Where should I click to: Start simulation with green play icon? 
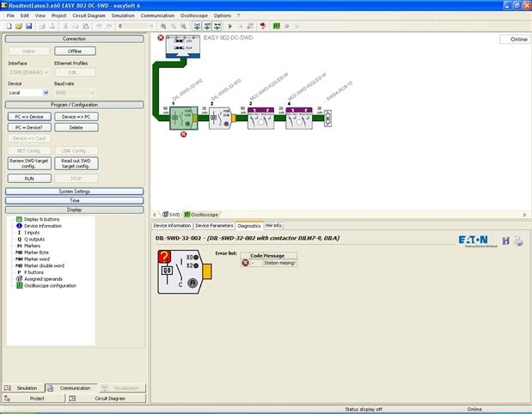(230, 26)
